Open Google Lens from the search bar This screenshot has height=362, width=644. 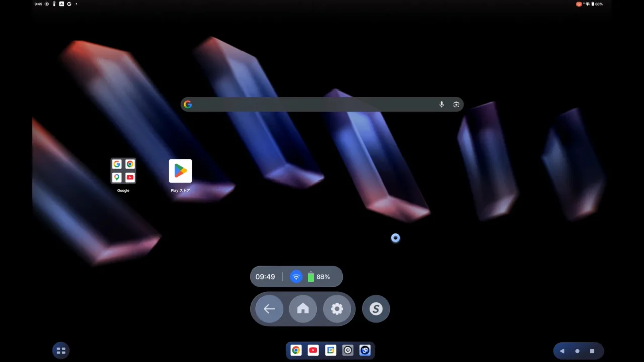[x=456, y=104]
